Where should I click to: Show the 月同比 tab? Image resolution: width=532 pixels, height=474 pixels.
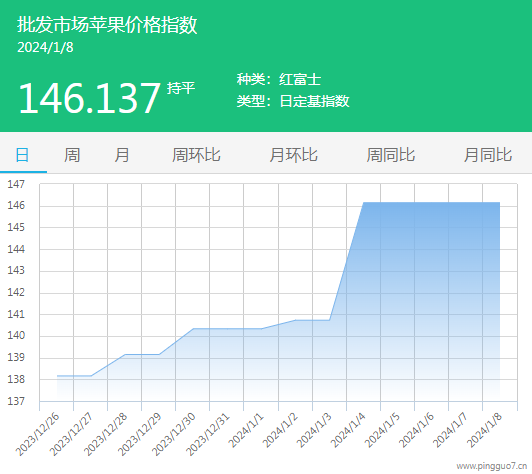pyautogui.click(x=488, y=155)
